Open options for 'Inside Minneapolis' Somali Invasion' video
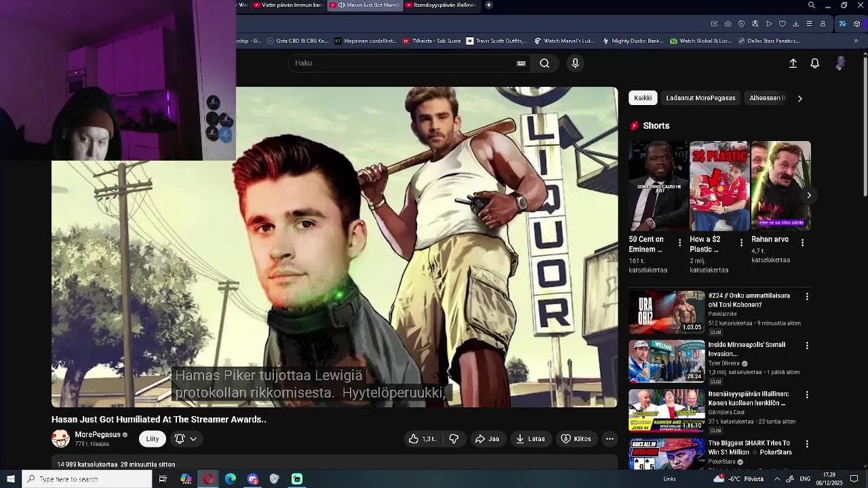 [807, 345]
